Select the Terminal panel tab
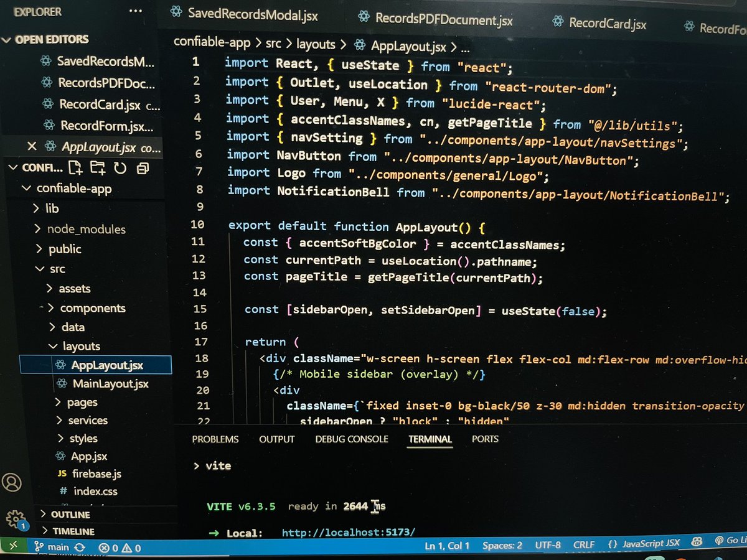This screenshot has height=560, width=747. 430,439
